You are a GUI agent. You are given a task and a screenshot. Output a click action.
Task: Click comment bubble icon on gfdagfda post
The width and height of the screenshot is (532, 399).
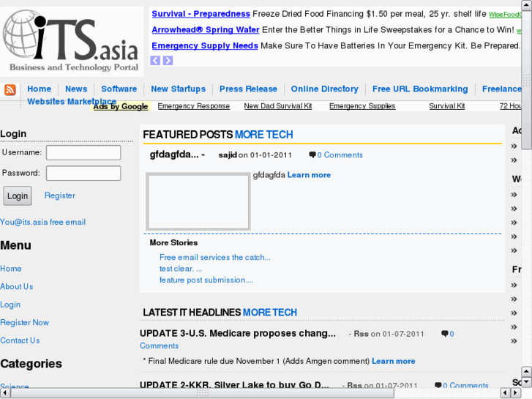pos(312,155)
